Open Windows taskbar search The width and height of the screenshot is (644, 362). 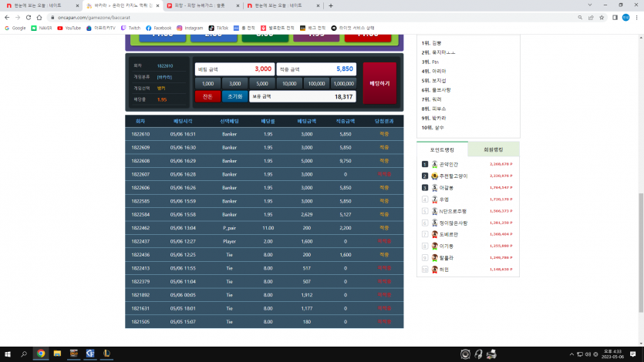point(24,354)
